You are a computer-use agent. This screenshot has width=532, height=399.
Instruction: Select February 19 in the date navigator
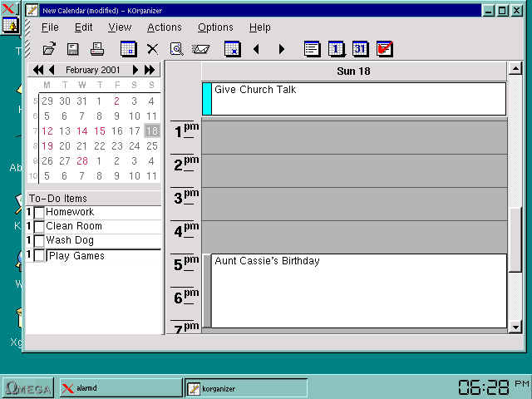(x=47, y=146)
